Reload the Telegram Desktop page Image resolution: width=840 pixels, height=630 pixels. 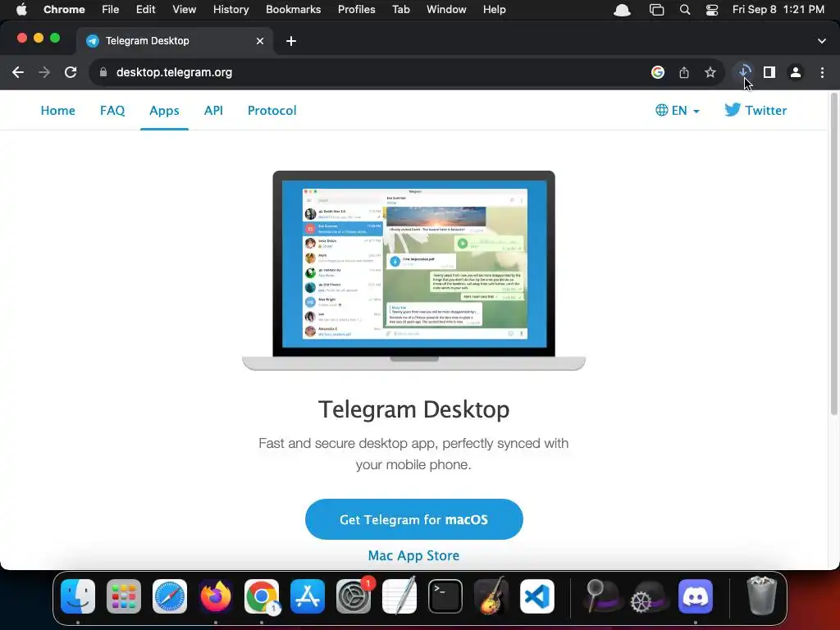point(71,72)
